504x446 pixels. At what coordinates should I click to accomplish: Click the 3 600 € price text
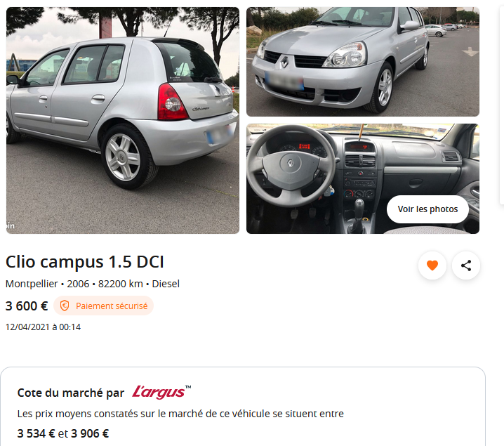[27, 306]
